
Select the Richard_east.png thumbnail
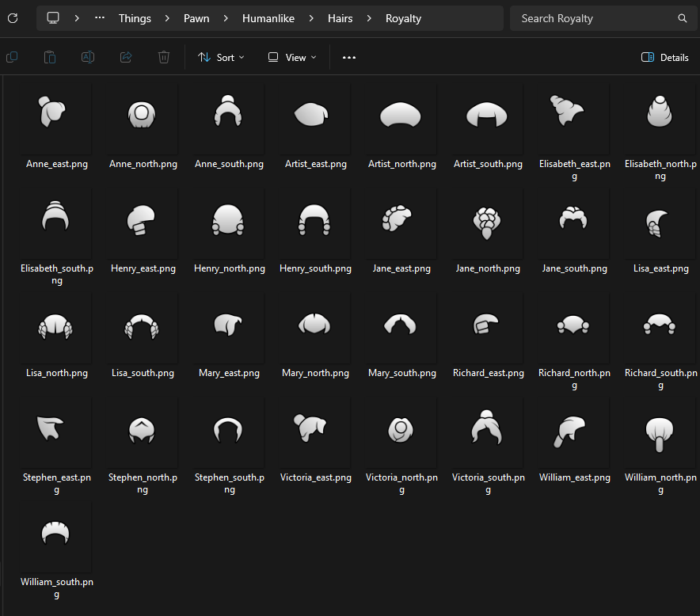click(485, 324)
